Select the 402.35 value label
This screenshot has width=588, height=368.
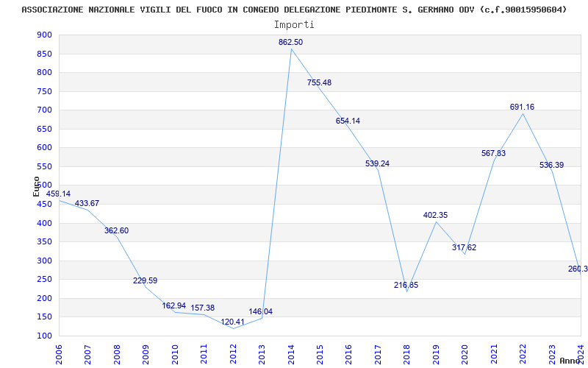[435, 215]
